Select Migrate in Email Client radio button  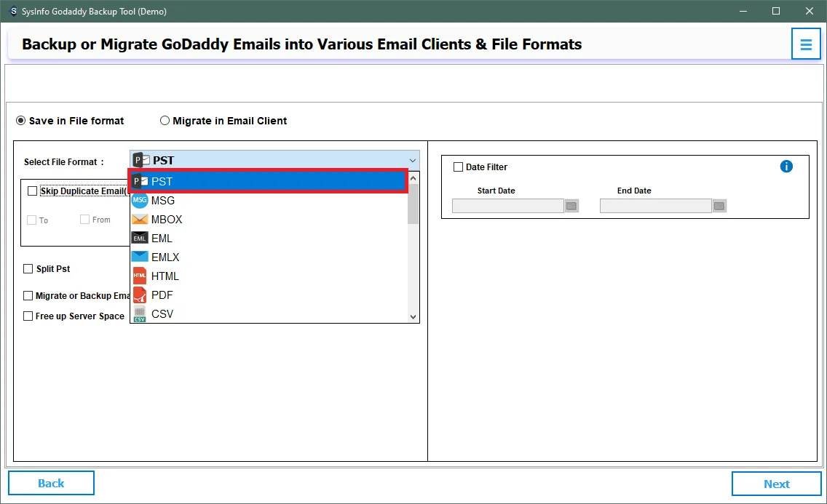[165, 121]
